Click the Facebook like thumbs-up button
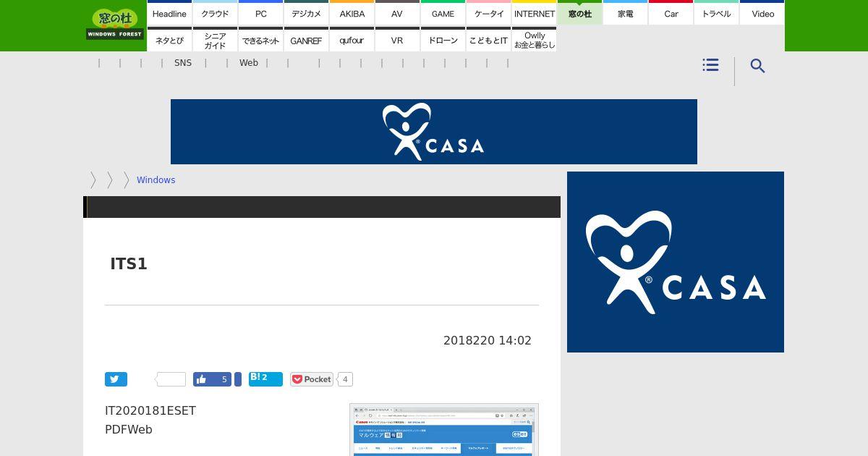Viewport: 868px width, 456px height. [x=212, y=379]
